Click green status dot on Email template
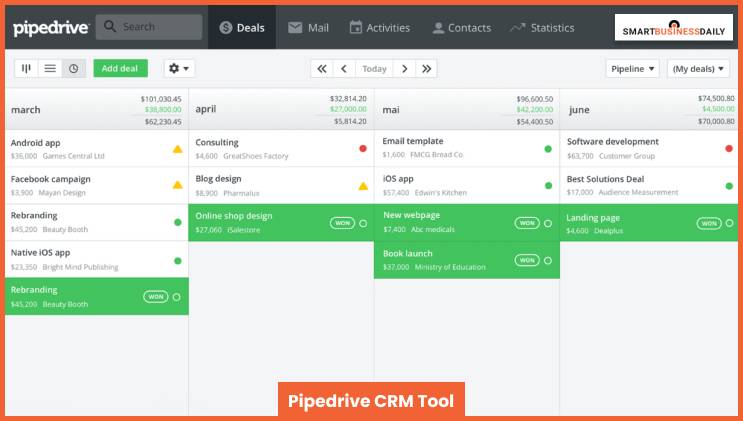The width and height of the screenshot is (743, 421). pos(548,149)
